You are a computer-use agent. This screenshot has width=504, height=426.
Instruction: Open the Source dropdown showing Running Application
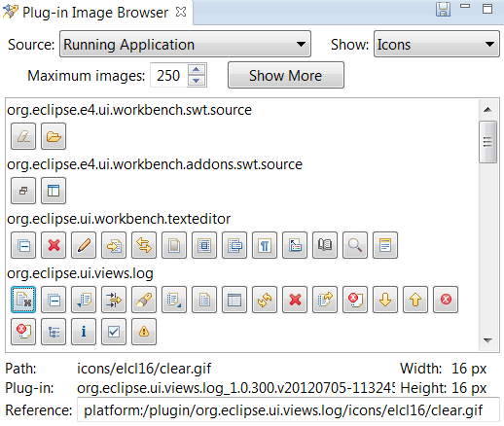coord(185,44)
